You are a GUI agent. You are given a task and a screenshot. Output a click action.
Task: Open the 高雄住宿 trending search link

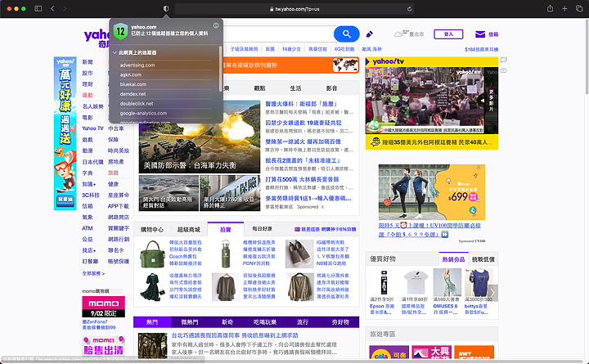coord(317,49)
